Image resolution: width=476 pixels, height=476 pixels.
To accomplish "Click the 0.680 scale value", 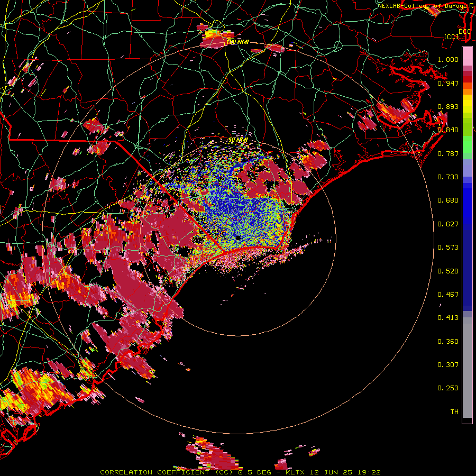I will pyautogui.click(x=448, y=200).
